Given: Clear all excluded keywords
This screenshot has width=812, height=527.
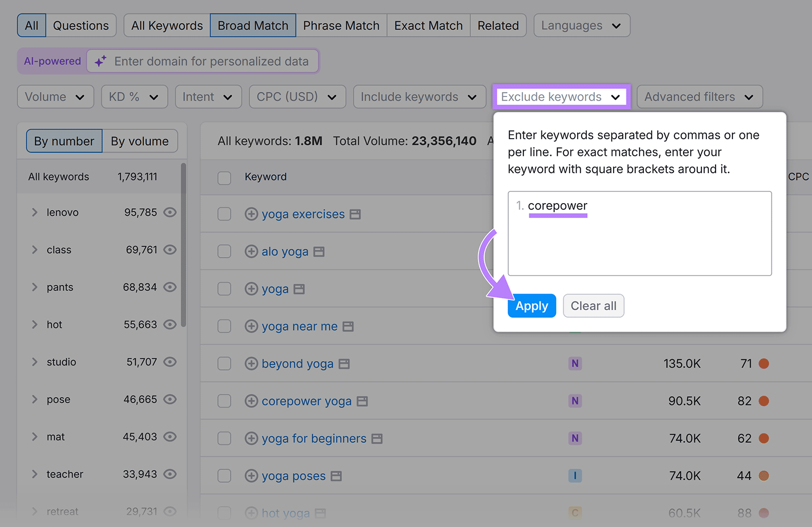Looking at the screenshot, I should (593, 306).
